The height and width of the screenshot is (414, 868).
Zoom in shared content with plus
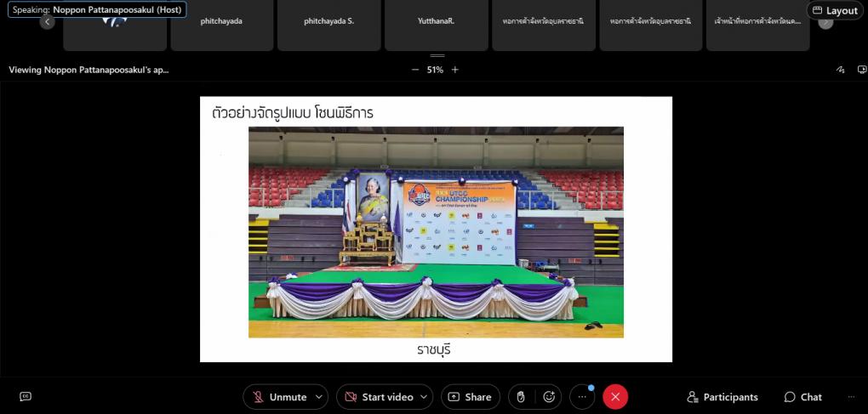click(455, 70)
